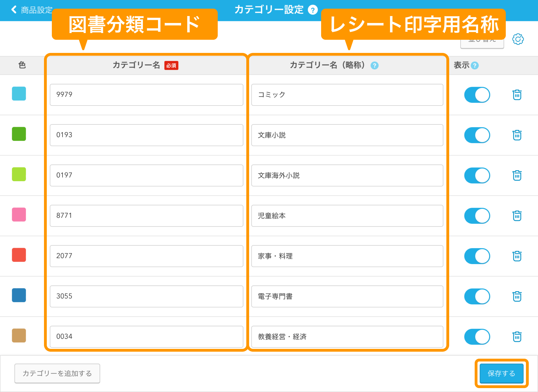Screen dimensions: 538x392
Task: Click trash icon in 児童絵本 row
Action: point(517,216)
